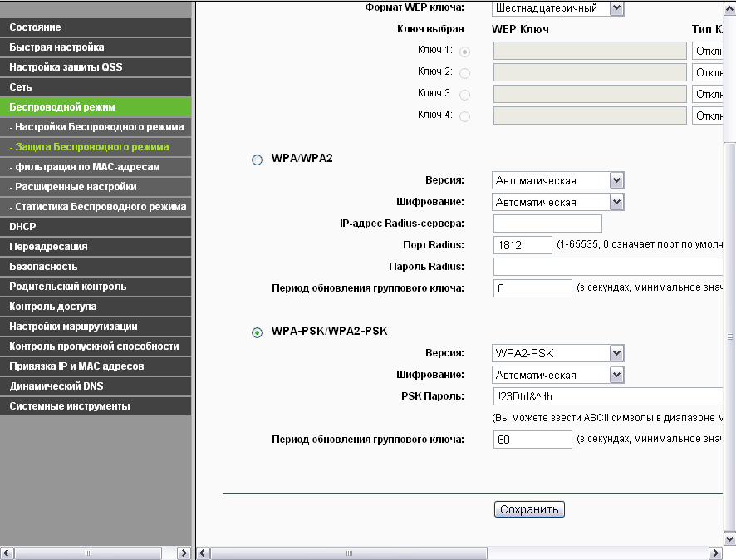Open Родительский контроль menu item
The image size is (736, 560).
tap(96, 287)
